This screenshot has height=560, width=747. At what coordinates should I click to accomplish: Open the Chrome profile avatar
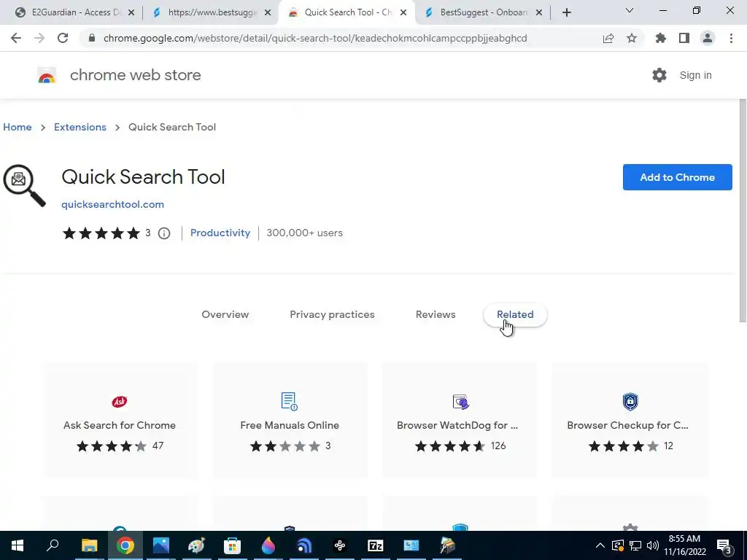click(x=708, y=38)
